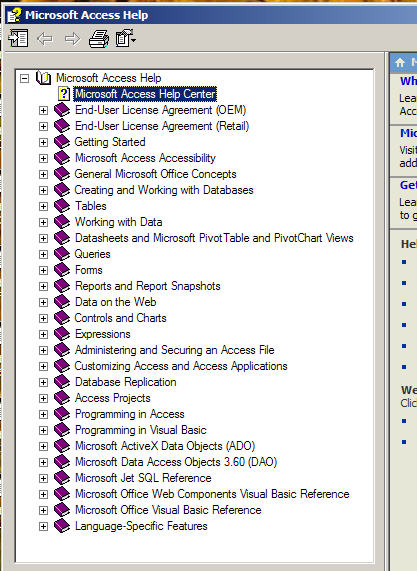Select Microsoft Office Visual Basic Reference
The image size is (417, 571).
point(168,511)
